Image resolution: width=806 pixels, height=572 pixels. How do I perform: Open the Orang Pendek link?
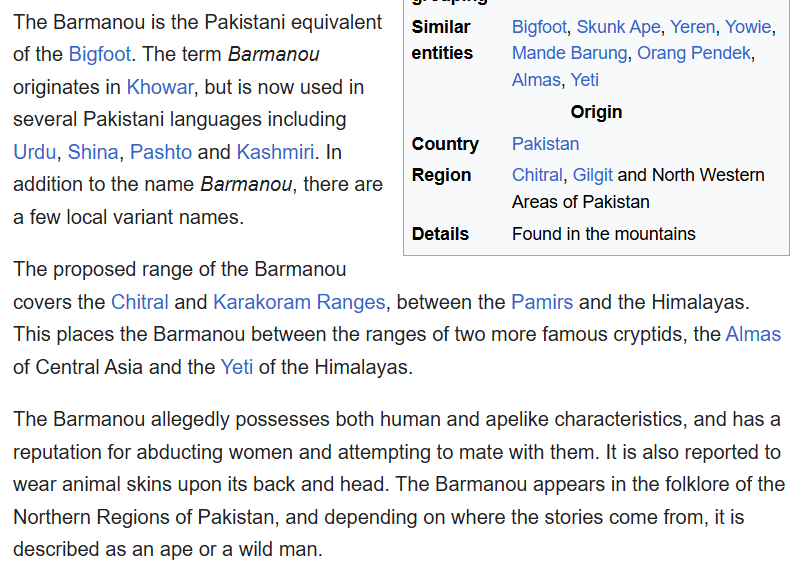(x=695, y=53)
